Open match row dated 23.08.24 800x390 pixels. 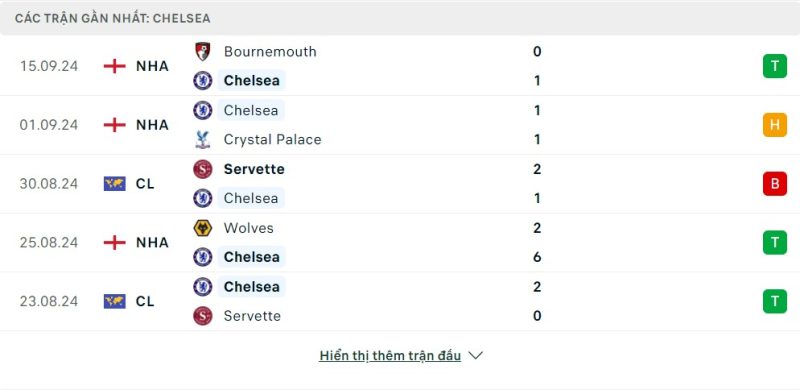400,301
